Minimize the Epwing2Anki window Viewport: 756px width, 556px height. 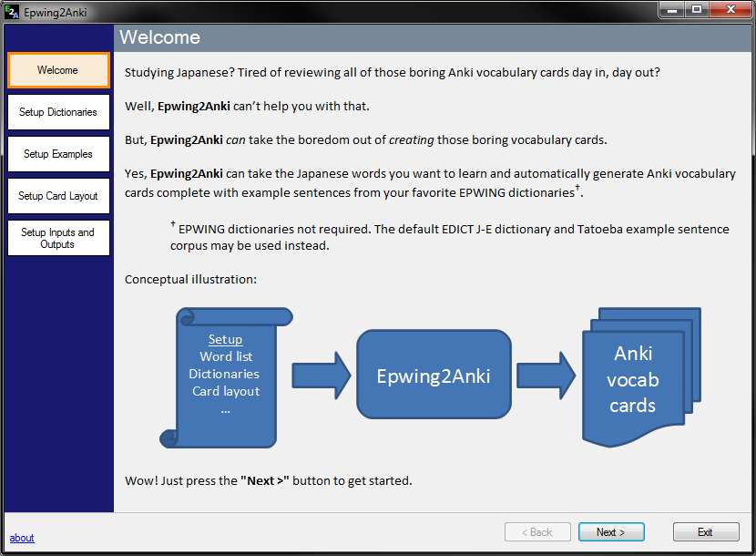(x=671, y=10)
